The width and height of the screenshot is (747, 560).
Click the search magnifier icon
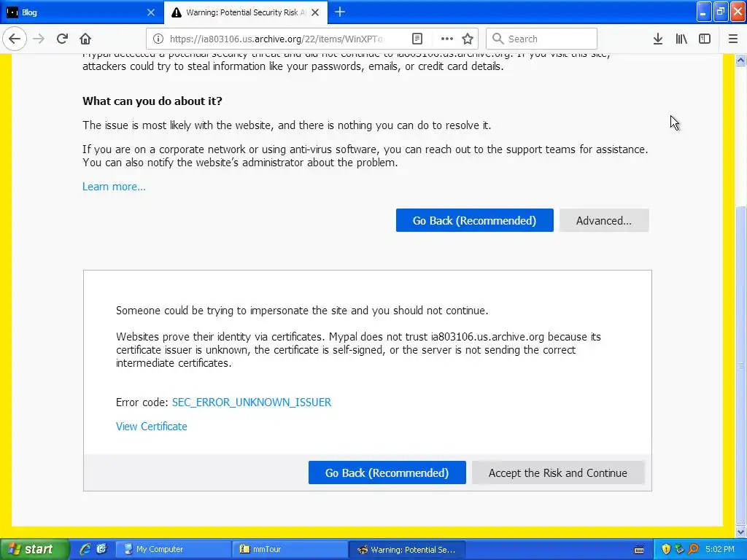tap(498, 39)
